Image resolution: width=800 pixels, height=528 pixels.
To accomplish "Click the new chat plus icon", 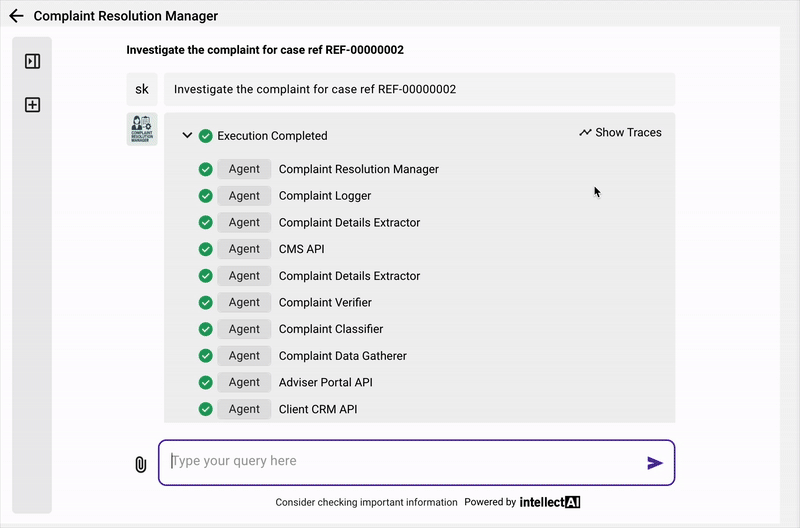I will coord(32,105).
